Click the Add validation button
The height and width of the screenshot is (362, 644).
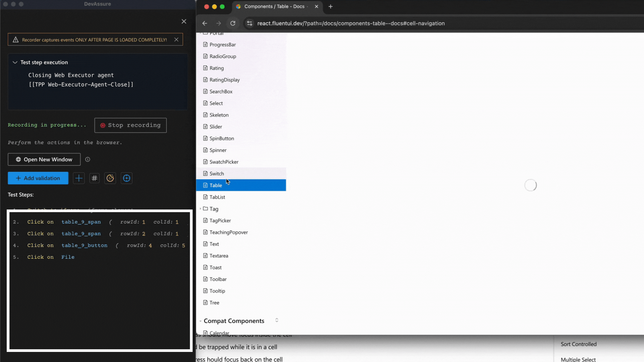(x=38, y=178)
